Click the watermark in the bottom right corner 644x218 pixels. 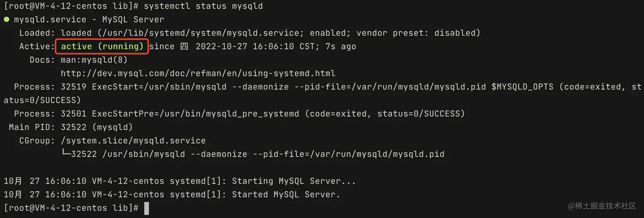pyautogui.click(x=601, y=206)
